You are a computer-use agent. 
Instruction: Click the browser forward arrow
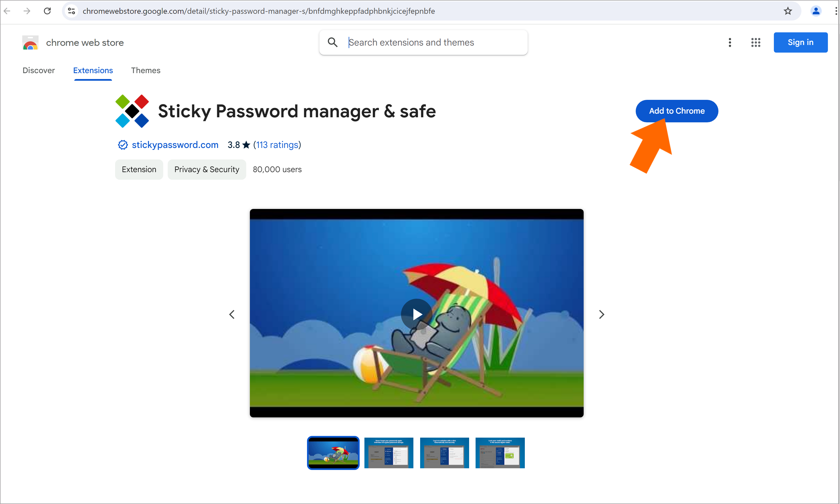(x=27, y=11)
